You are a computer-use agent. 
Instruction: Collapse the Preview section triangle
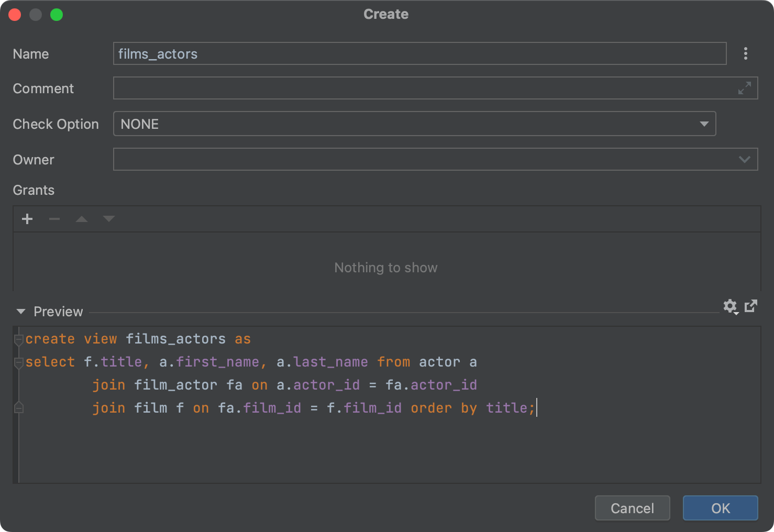(21, 312)
